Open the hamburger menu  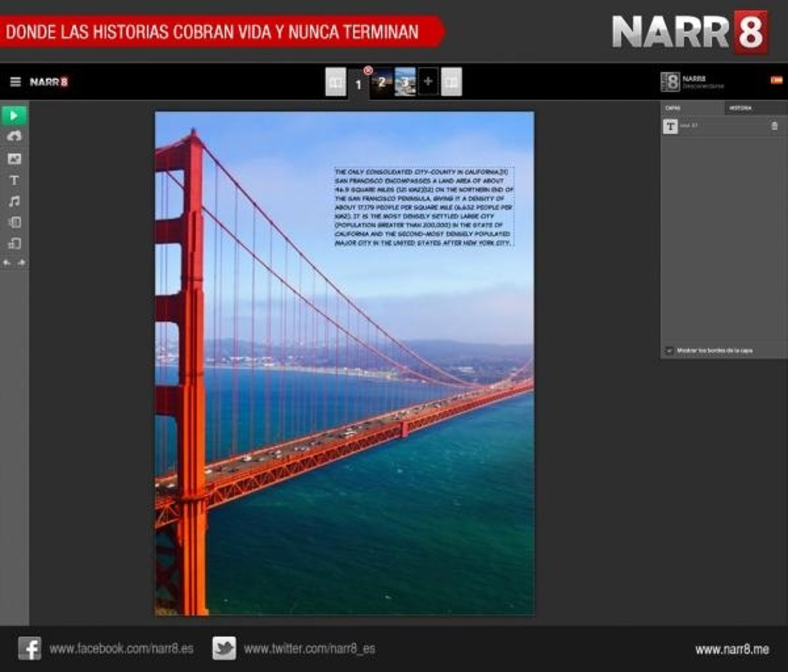(x=15, y=82)
